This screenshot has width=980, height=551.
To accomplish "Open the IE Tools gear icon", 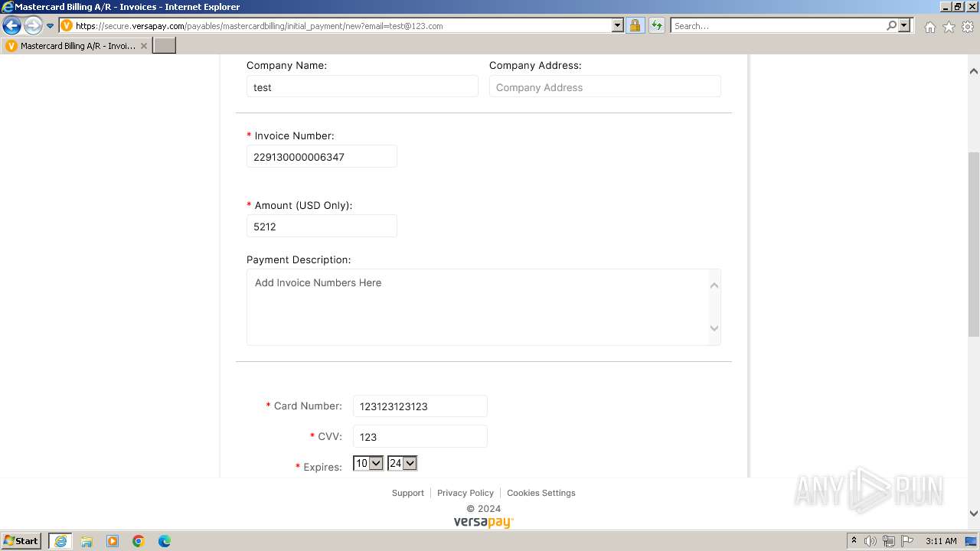I will pyautogui.click(x=968, y=27).
